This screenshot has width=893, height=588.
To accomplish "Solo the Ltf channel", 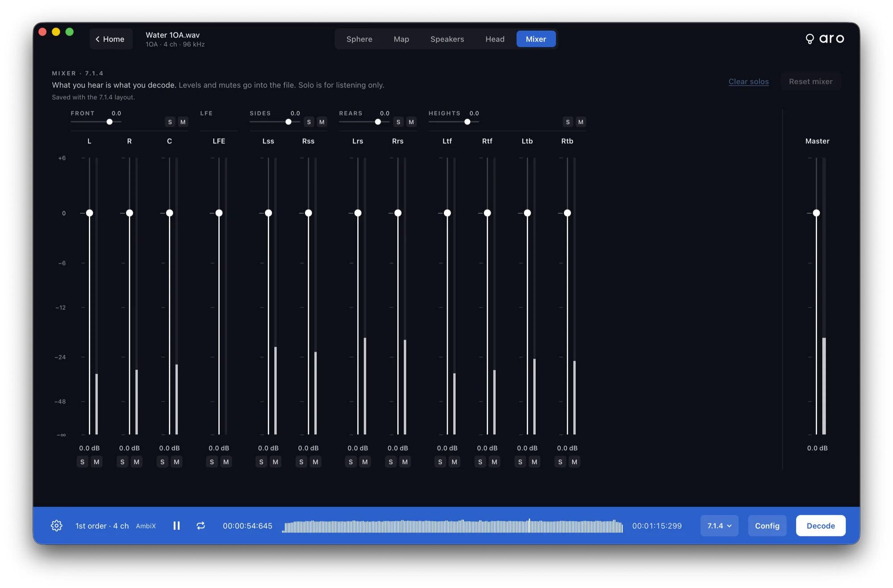I will [x=440, y=462].
